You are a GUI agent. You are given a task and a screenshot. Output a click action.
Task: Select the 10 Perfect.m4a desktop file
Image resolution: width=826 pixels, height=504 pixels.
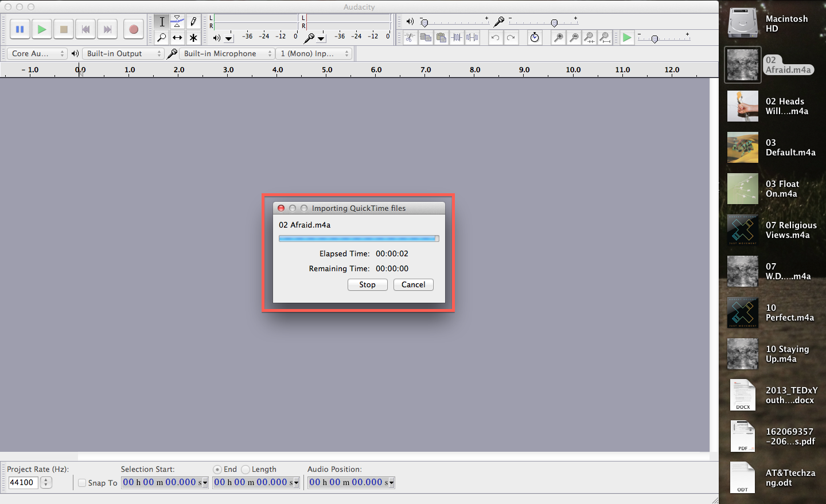pos(743,312)
